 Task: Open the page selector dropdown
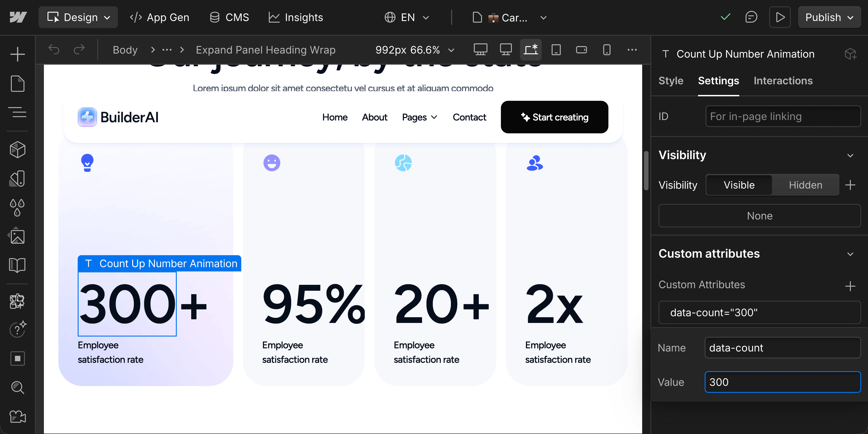click(x=510, y=17)
